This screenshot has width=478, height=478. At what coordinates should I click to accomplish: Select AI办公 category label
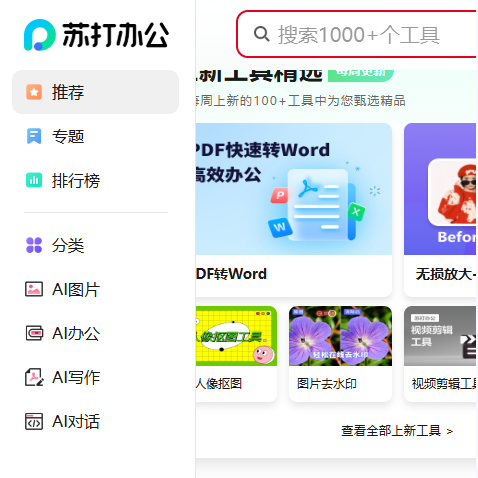click(76, 333)
